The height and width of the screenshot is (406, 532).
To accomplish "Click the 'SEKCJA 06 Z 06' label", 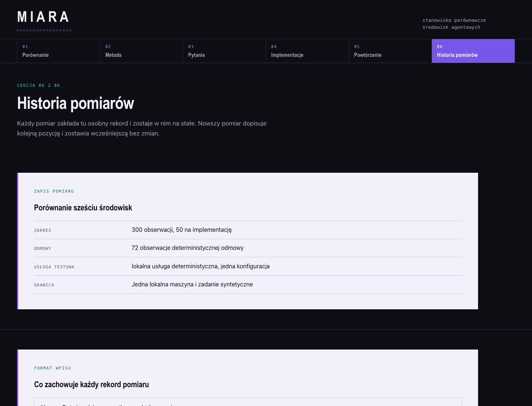I will pyautogui.click(x=38, y=85).
